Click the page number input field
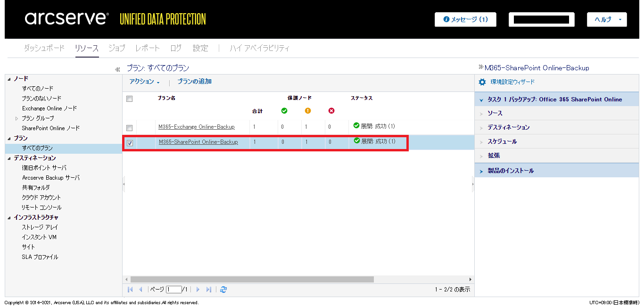 pyautogui.click(x=173, y=290)
